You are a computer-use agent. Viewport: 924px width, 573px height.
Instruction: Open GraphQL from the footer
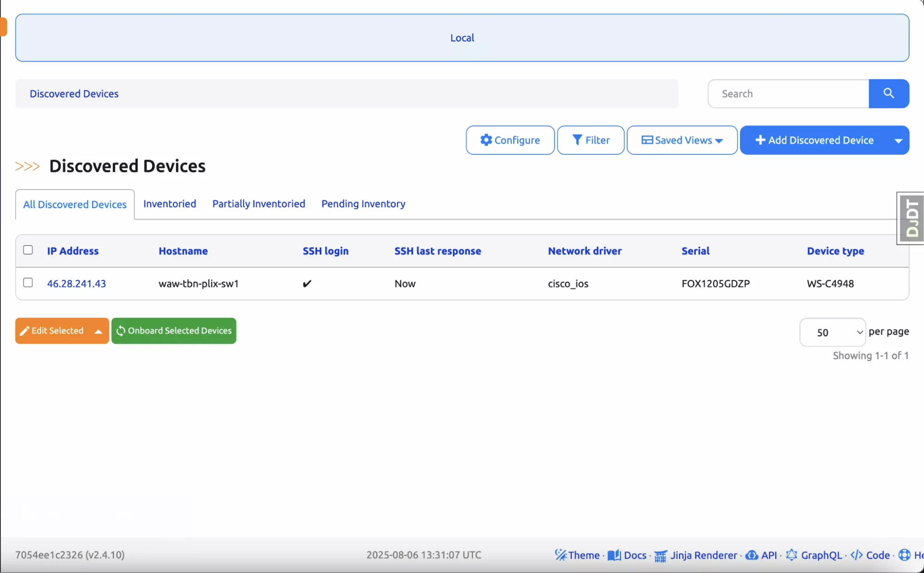coord(814,555)
